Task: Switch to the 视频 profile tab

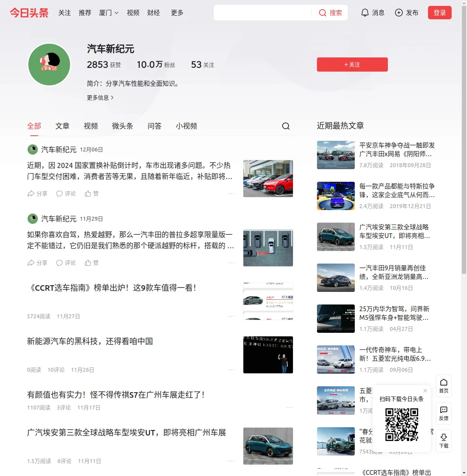Action: [x=91, y=126]
